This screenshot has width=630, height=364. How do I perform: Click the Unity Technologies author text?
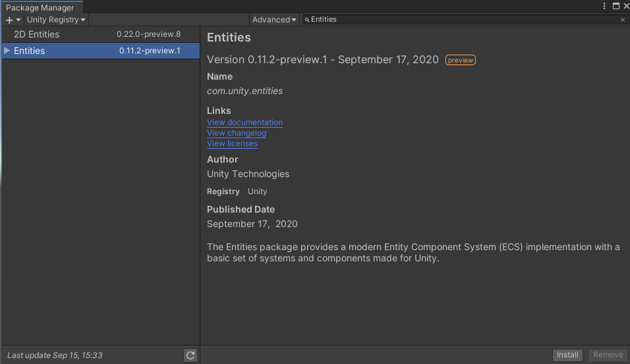coord(248,174)
